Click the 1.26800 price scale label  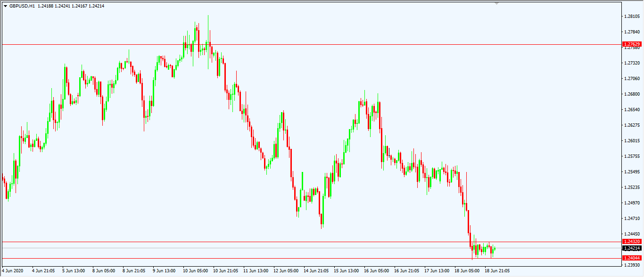632,94
